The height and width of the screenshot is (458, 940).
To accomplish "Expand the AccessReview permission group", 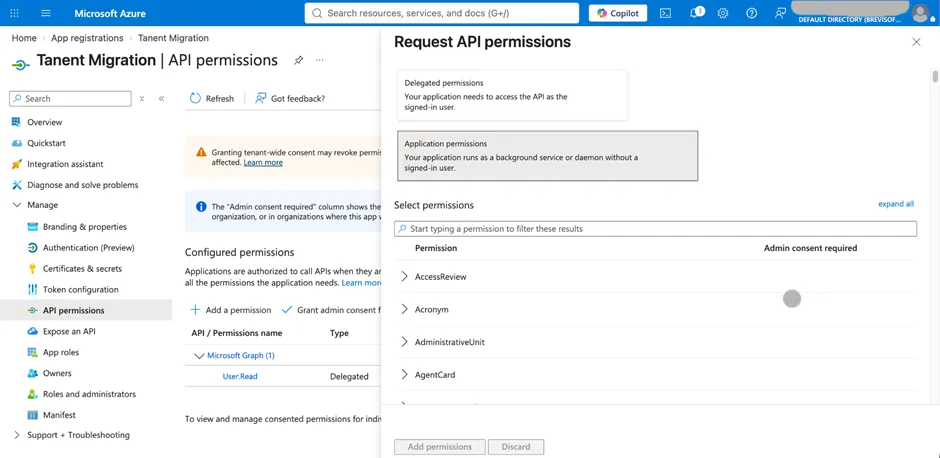I will (x=404, y=276).
